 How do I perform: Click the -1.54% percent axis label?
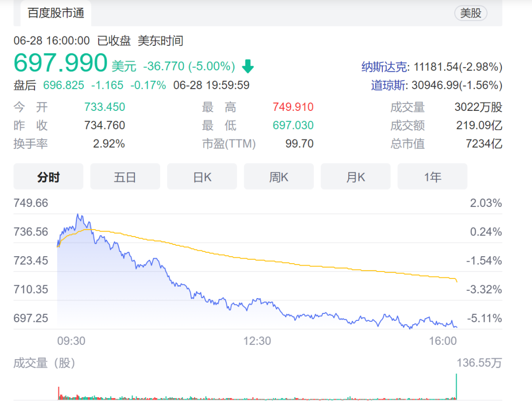point(484,261)
